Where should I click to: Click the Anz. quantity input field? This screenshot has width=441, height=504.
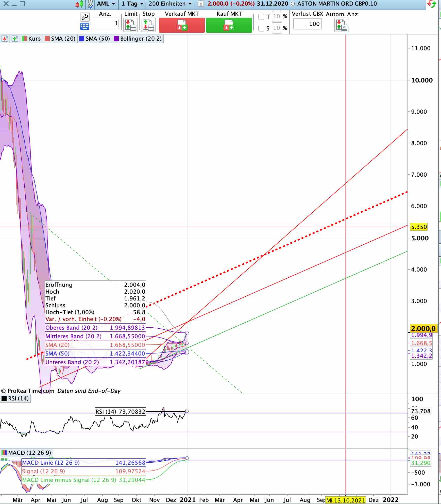click(x=105, y=24)
